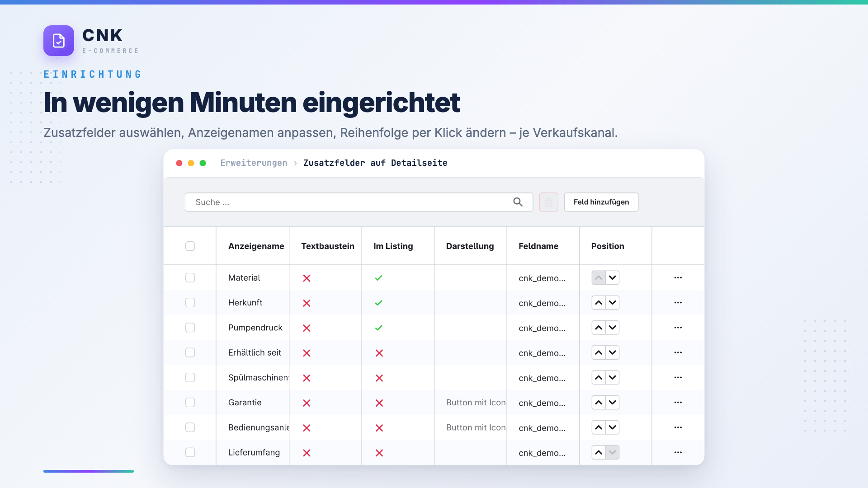This screenshot has width=868, height=488.
Task: Open the three-dot menu for Garantie
Action: click(x=678, y=402)
